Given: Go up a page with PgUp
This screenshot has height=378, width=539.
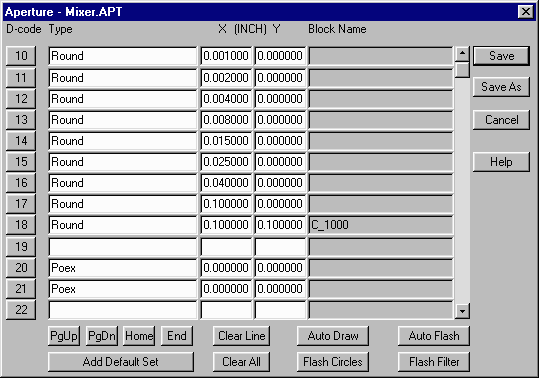Looking at the screenshot, I should click(x=64, y=336).
